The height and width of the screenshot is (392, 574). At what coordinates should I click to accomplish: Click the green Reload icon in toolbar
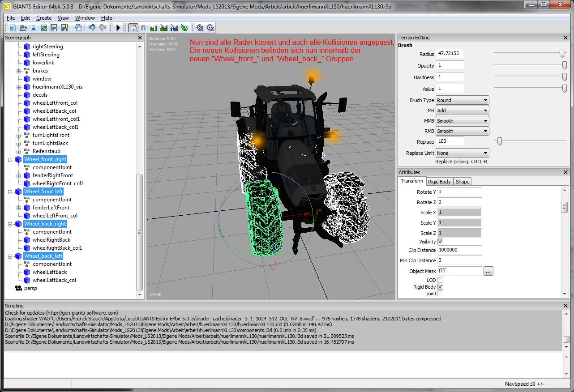[44, 28]
